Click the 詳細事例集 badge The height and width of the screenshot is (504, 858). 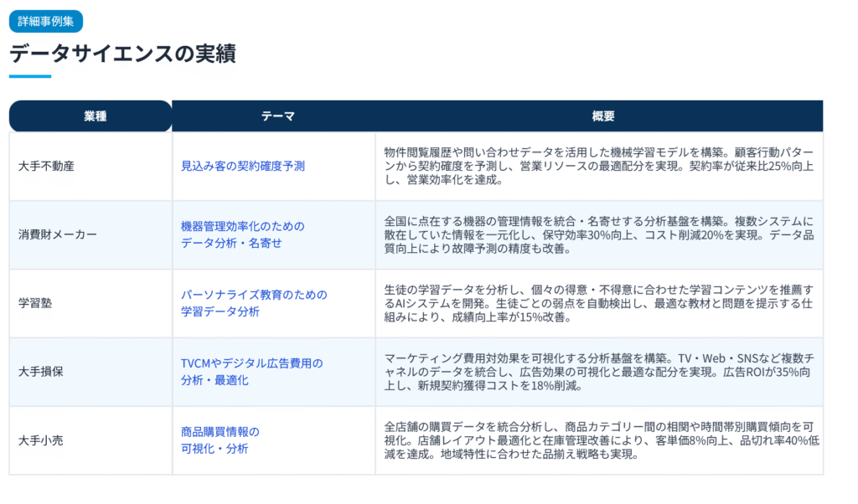coord(46,21)
